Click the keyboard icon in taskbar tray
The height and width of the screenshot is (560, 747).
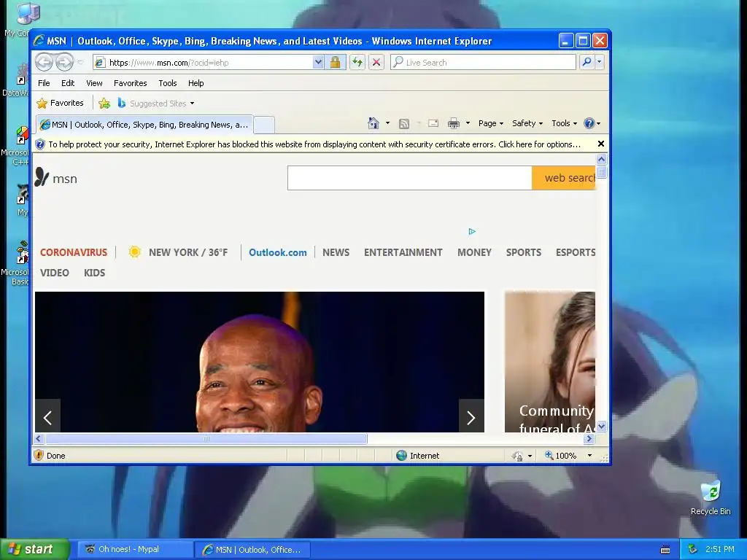[x=665, y=550]
